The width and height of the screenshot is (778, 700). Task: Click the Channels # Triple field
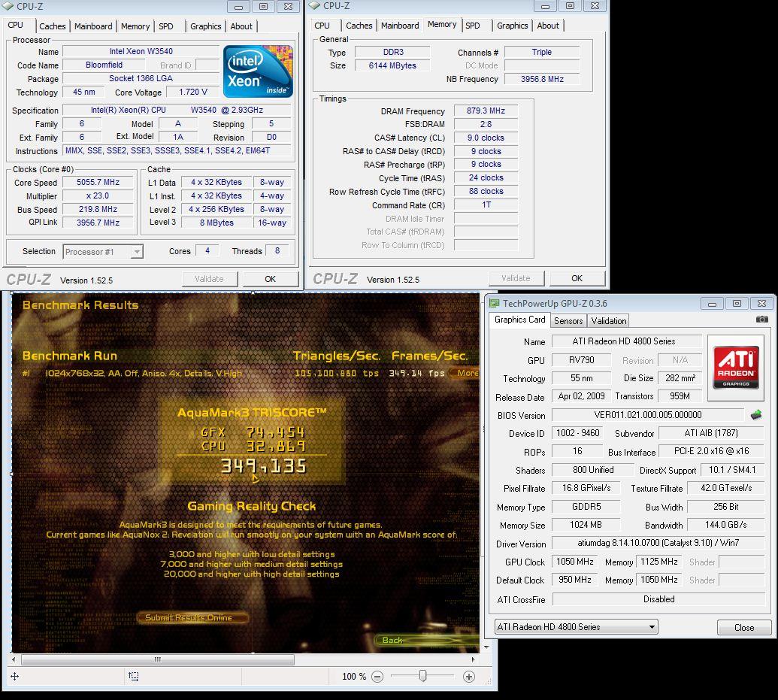542,52
